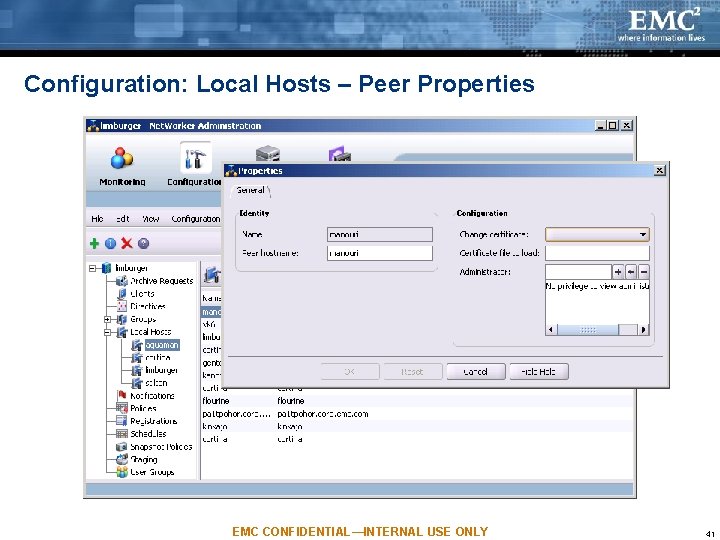720x540 pixels.
Task: Open the File menu
Action: point(97,219)
